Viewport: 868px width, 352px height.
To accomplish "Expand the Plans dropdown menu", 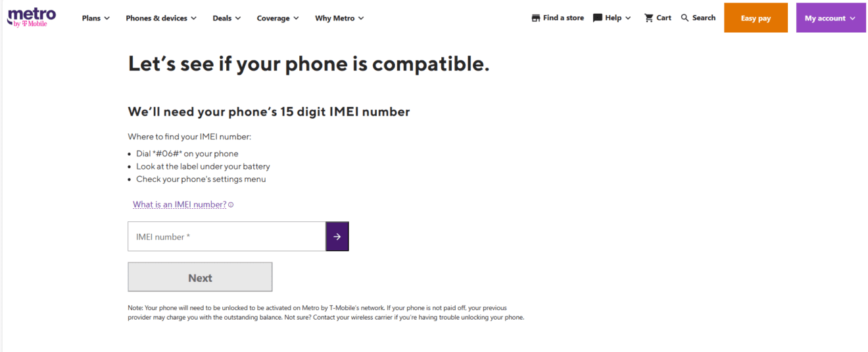I will coord(95,18).
